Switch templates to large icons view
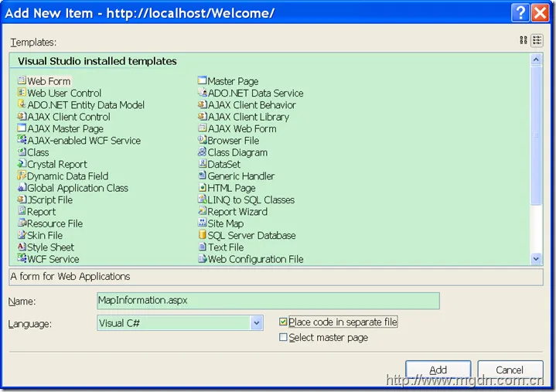The width and height of the screenshot is (556, 392). pyautogui.click(x=524, y=40)
